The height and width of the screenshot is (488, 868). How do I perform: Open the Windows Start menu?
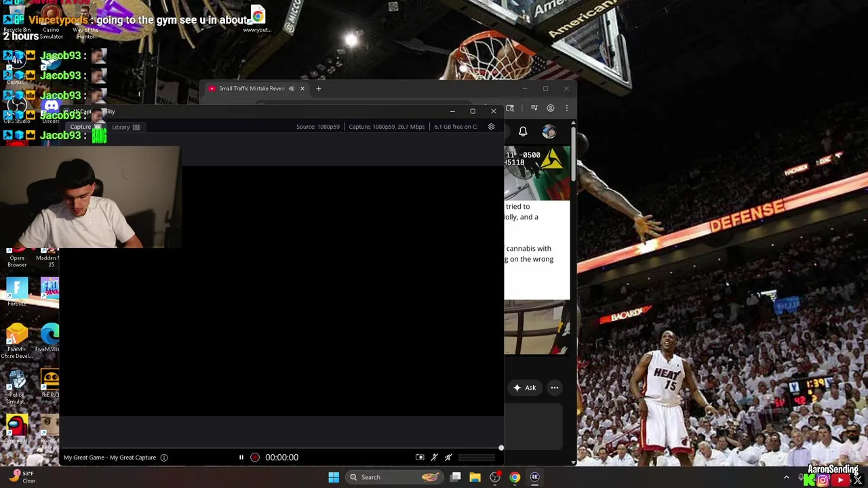[334, 477]
